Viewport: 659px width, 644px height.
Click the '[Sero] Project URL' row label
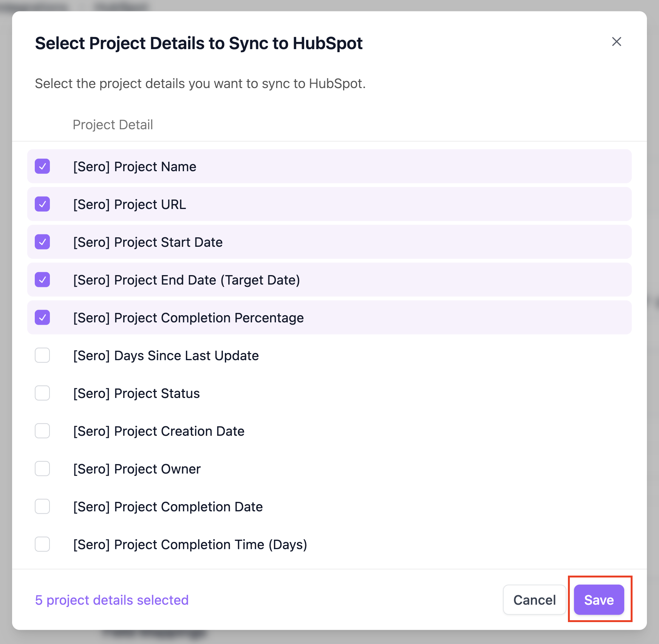(130, 204)
